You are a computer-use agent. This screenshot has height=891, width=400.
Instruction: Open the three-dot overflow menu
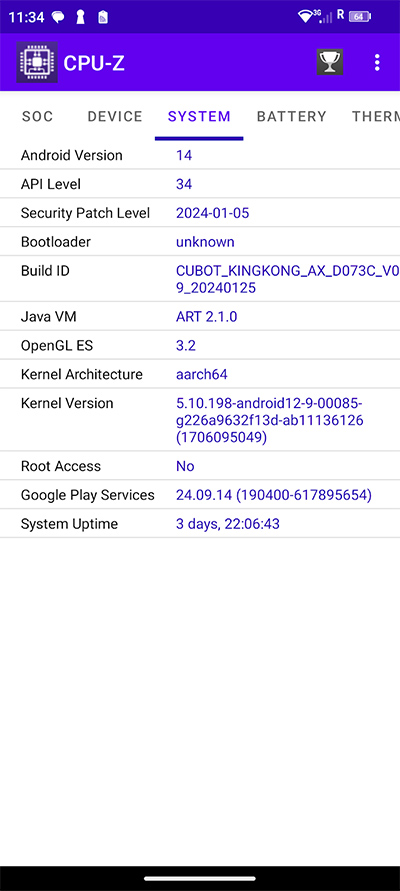[x=377, y=63]
